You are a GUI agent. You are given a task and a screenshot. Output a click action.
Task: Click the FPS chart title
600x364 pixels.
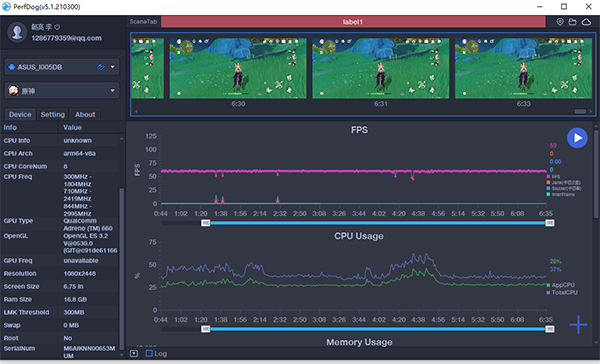[359, 130]
